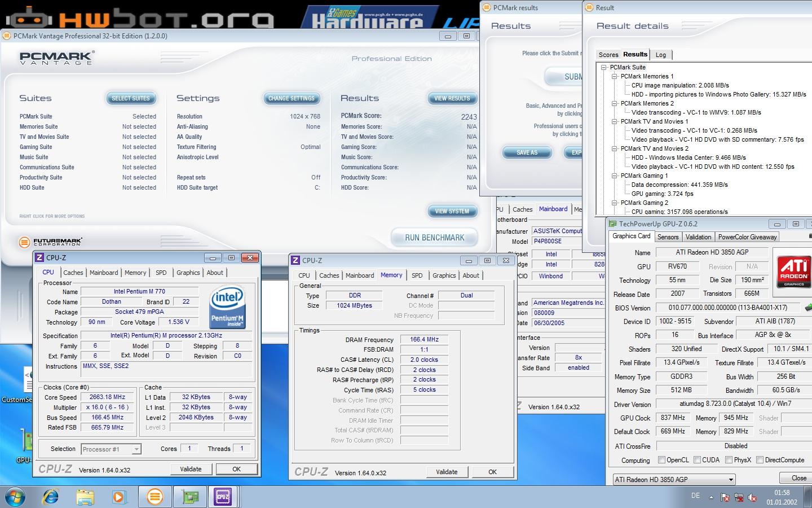Viewport: 812px width, 508px height.
Task: Click the DRAM Frequency 166.4 MHz field
Action: pyautogui.click(x=424, y=339)
